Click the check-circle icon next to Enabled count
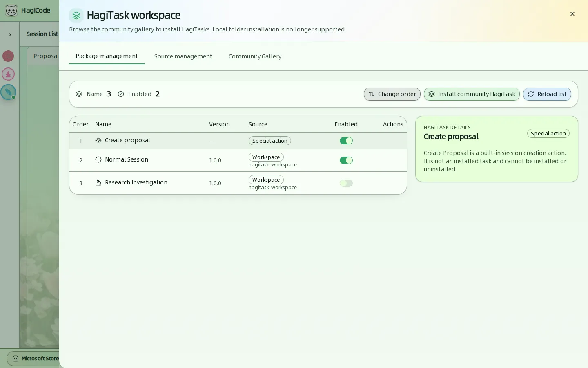The width and height of the screenshot is (588, 368). pyautogui.click(x=121, y=94)
